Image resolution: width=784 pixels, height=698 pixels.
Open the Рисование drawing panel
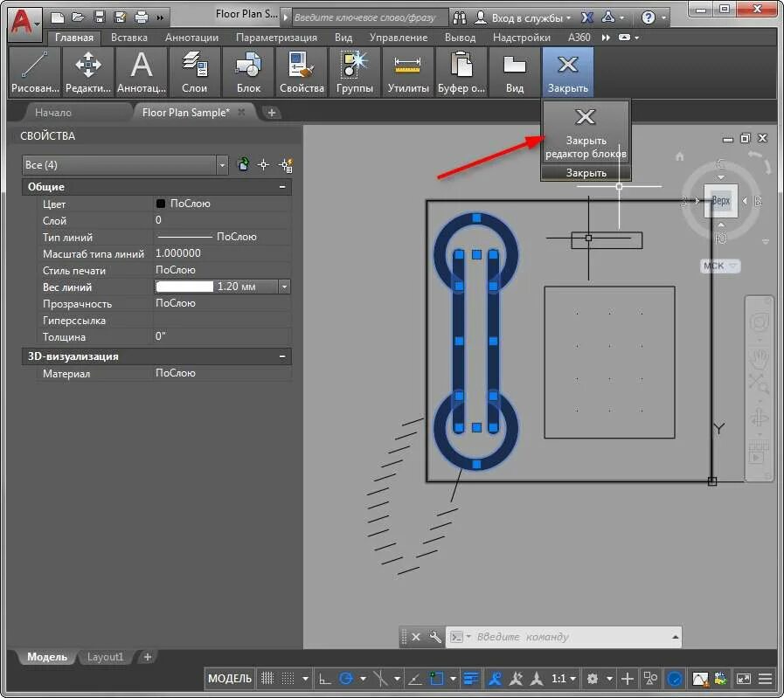click(34, 72)
